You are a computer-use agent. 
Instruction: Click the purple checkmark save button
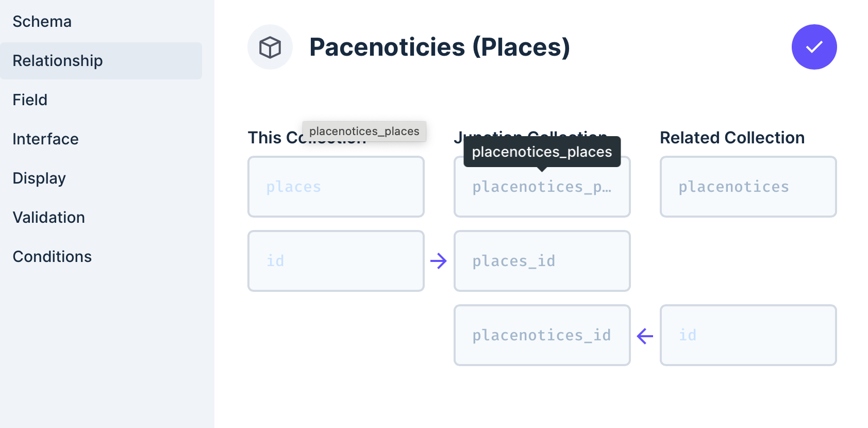tap(813, 46)
